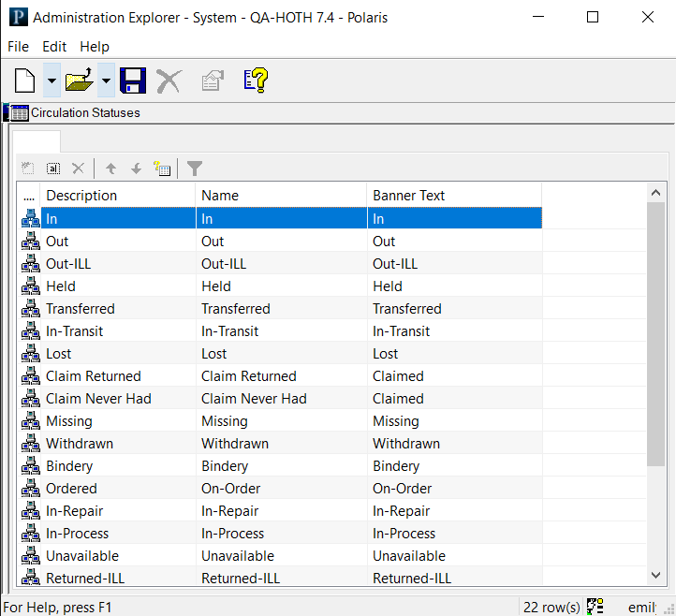676x616 pixels.
Task: Click the move row up arrow icon
Action: coord(110,169)
